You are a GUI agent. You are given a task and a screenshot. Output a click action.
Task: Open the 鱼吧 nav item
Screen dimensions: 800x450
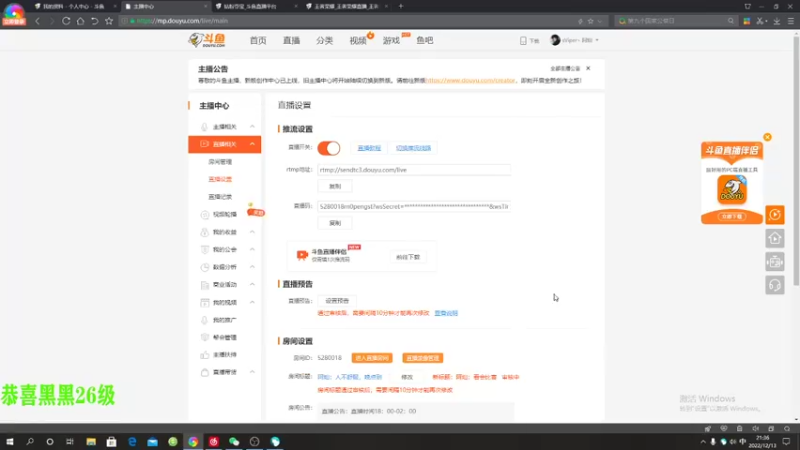424,40
